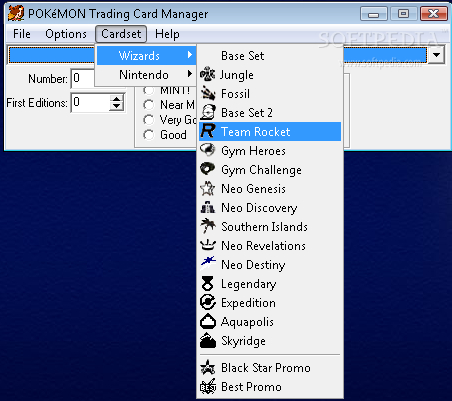Select the Expedition cardset
The height and width of the screenshot is (401, 452).
[270, 303]
